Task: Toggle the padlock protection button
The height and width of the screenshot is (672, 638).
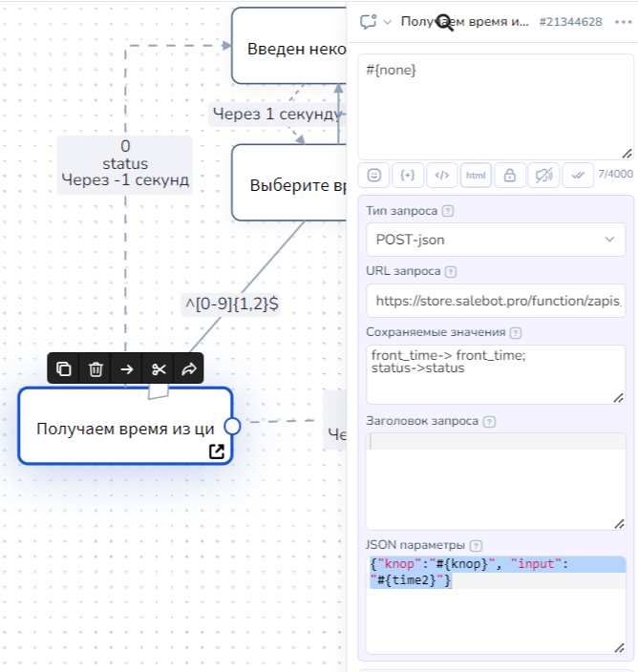Action: point(509,175)
